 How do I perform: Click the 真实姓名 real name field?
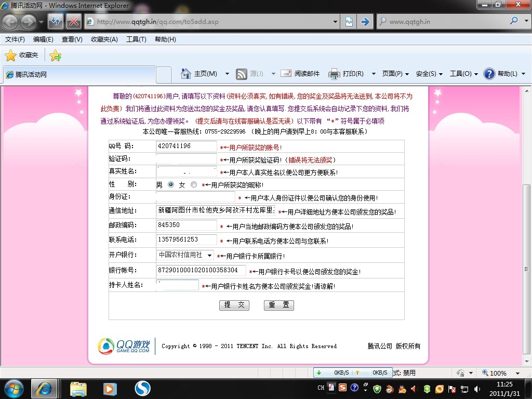tap(187, 171)
